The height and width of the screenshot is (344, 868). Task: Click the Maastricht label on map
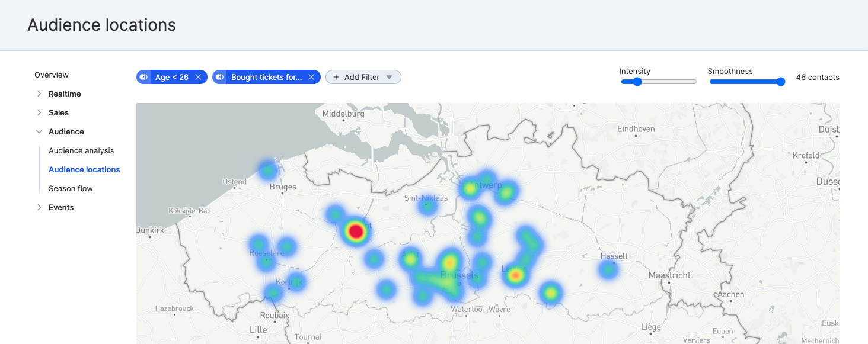pos(669,275)
